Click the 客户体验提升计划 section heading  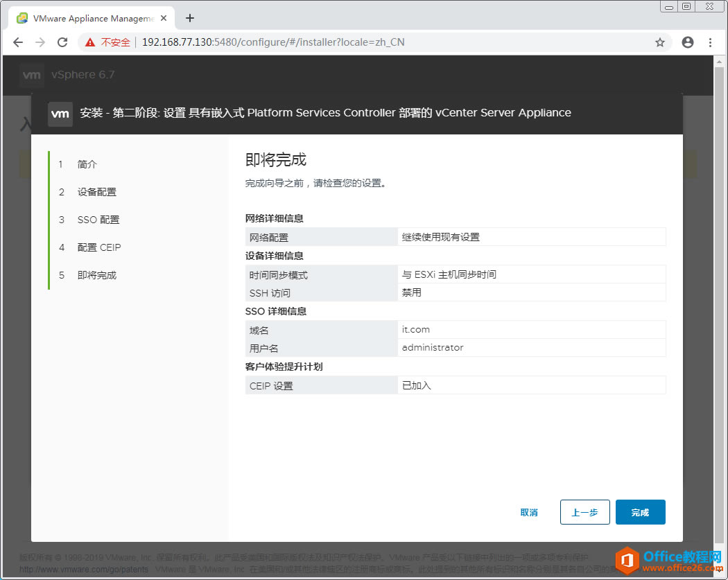pos(284,367)
